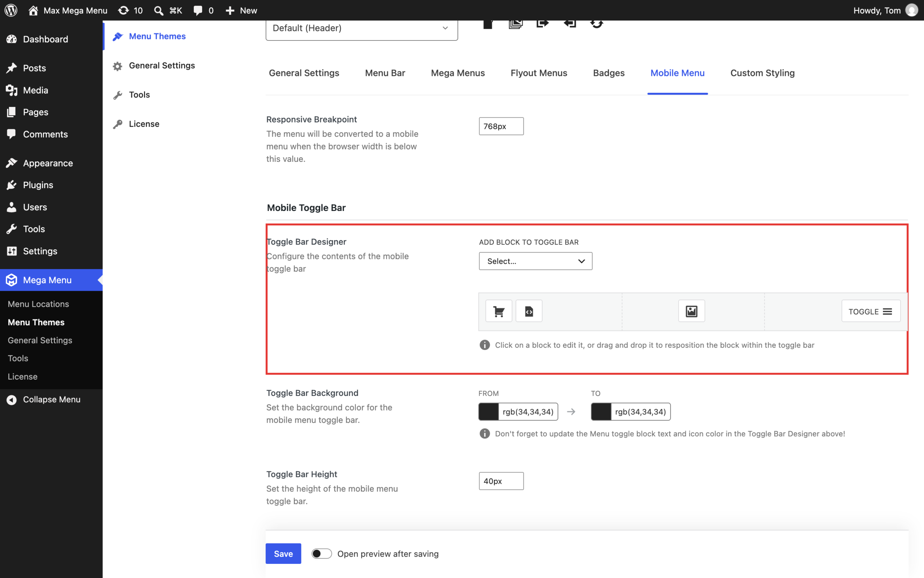Edit the TOGGLE menu block
Screen dimensions: 924x578
click(871, 311)
